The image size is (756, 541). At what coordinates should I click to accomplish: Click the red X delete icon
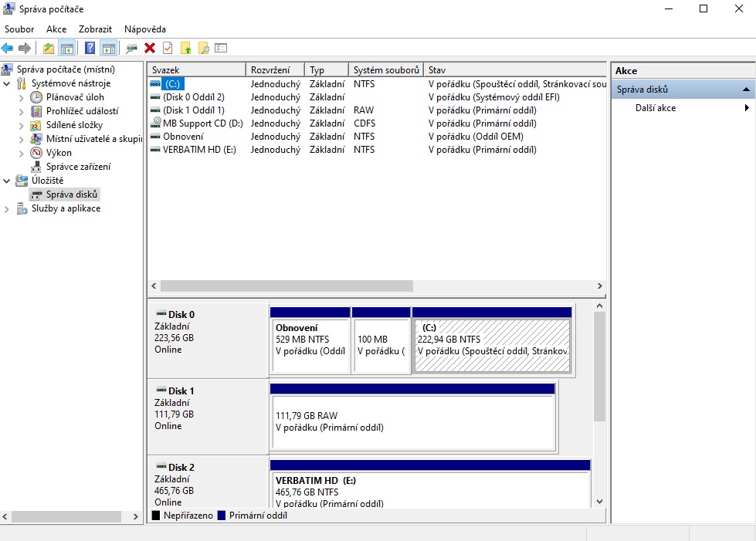(x=150, y=48)
